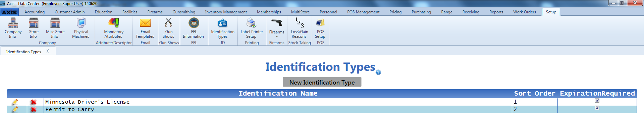Open the Personnel ribbon tab
This screenshot has width=644, height=122.
(328, 12)
